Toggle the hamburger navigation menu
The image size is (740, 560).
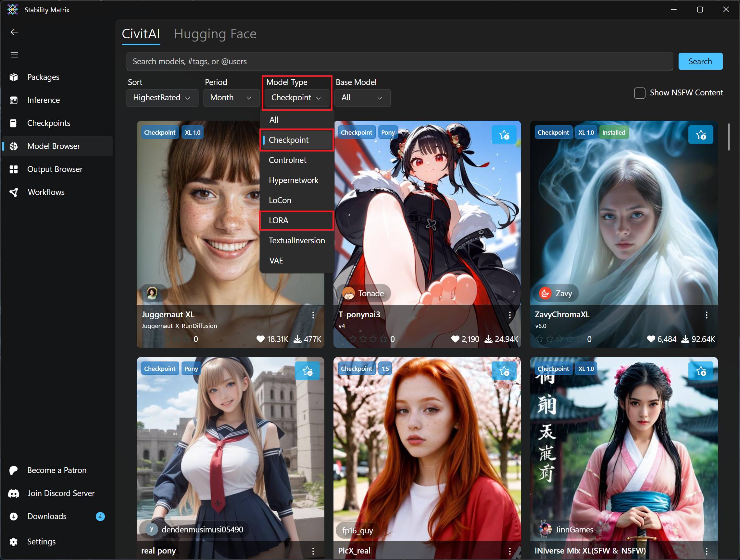[14, 55]
